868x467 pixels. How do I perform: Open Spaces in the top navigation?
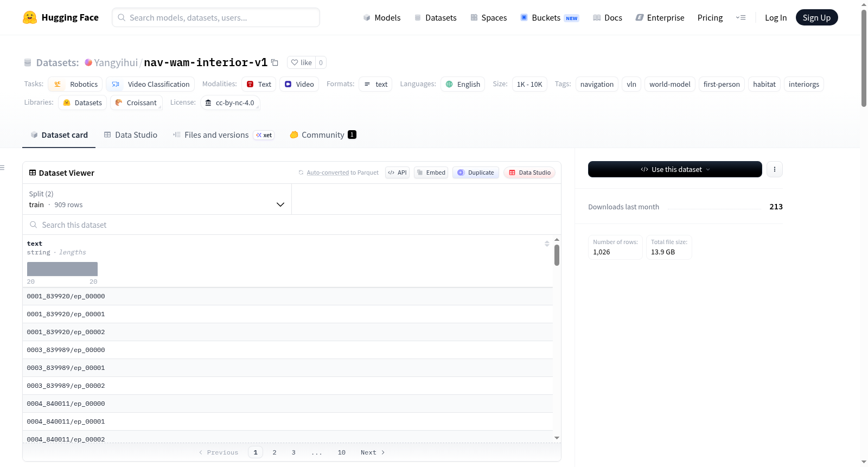(488, 18)
